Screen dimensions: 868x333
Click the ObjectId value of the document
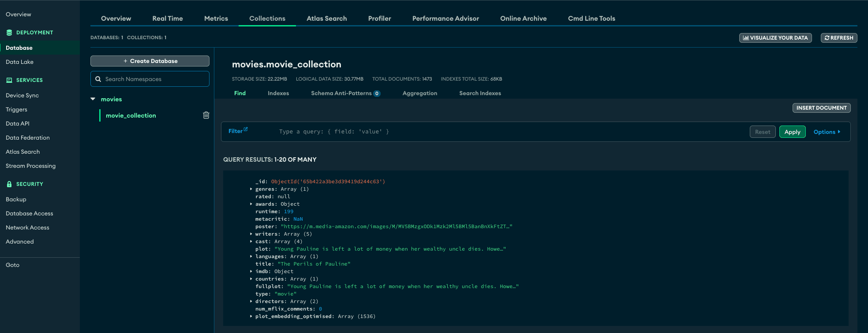(328, 181)
